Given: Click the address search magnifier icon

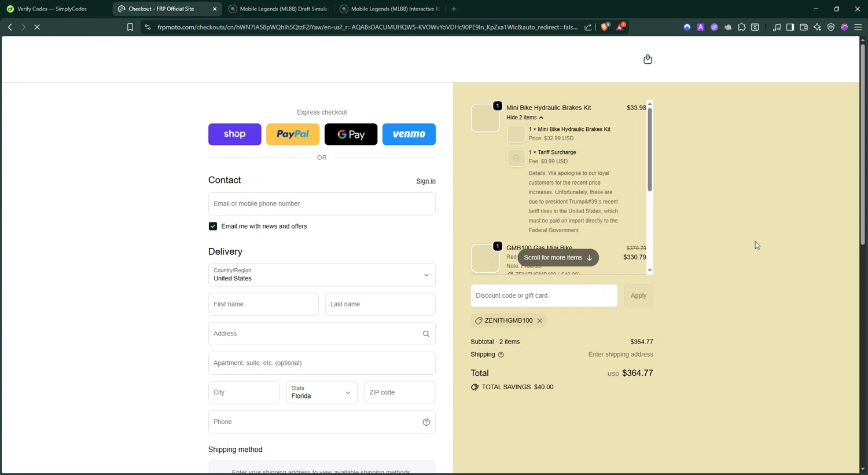Looking at the screenshot, I should pyautogui.click(x=426, y=334).
